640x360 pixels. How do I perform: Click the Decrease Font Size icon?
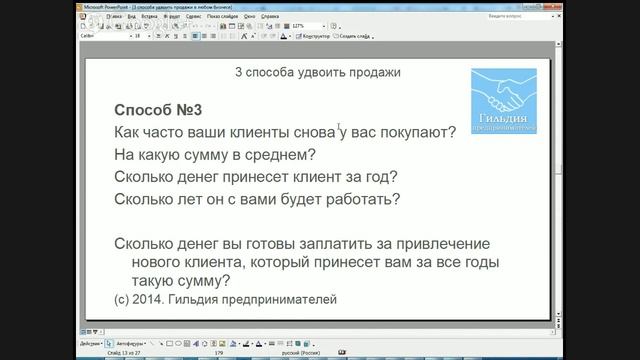click(x=253, y=36)
